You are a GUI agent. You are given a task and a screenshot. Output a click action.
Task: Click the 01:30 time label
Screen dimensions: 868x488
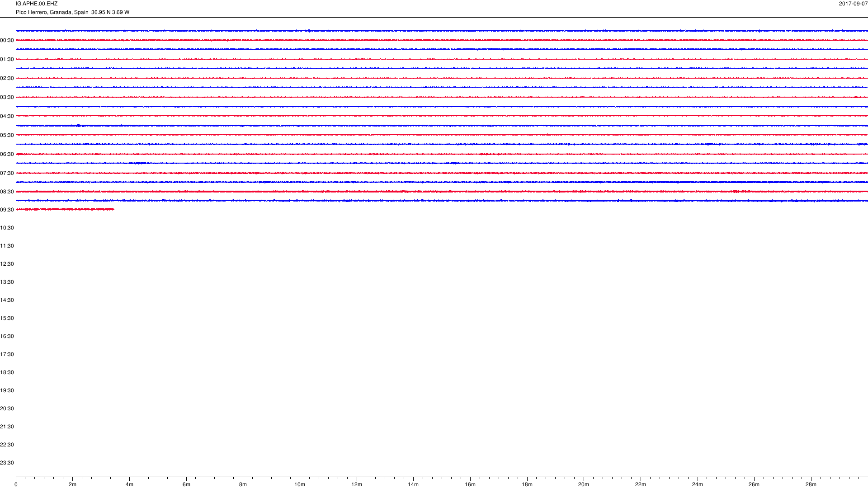(7, 60)
